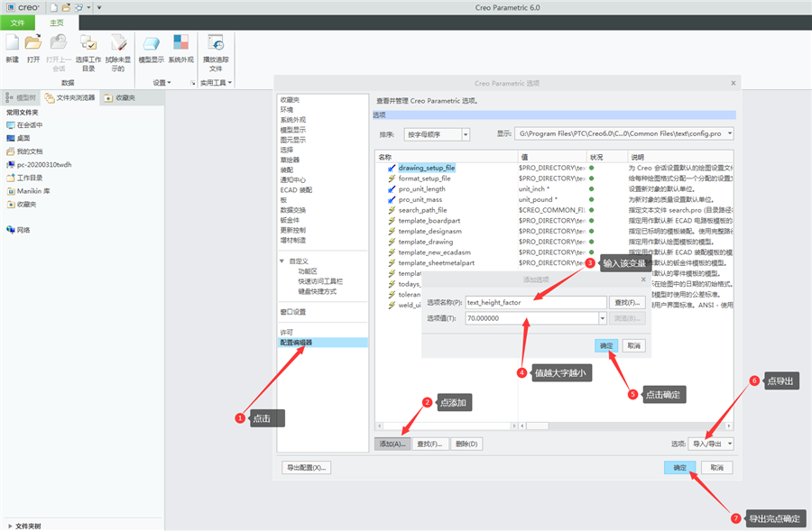Switch to the 模型树 tab
Screen dimensions: 812x531
pyautogui.click(x=21, y=97)
